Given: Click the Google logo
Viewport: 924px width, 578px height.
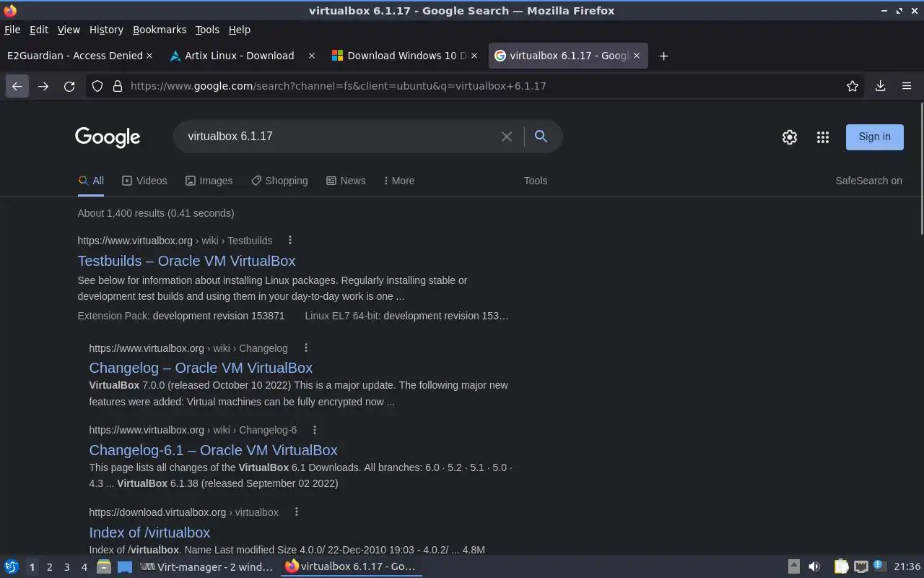Looking at the screenshot, I should click(x=108, y=137).
